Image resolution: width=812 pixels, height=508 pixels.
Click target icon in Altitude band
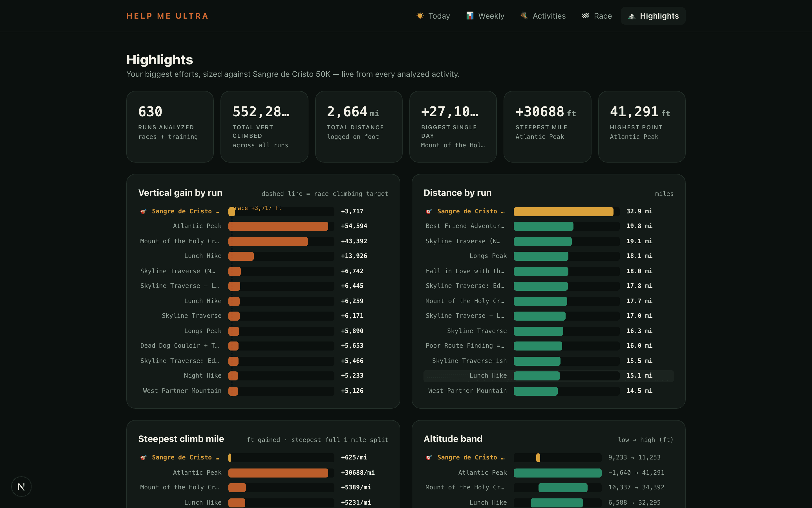[429, 457]
